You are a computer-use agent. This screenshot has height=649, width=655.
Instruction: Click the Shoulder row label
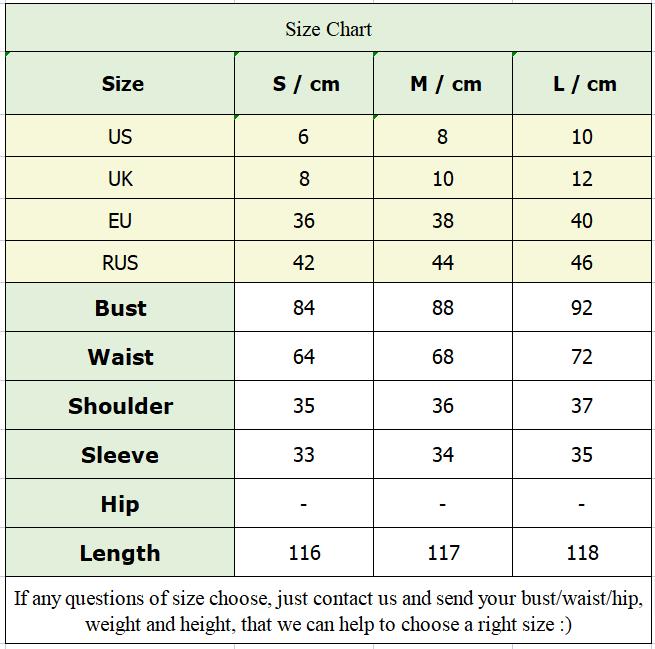[120, 406]
